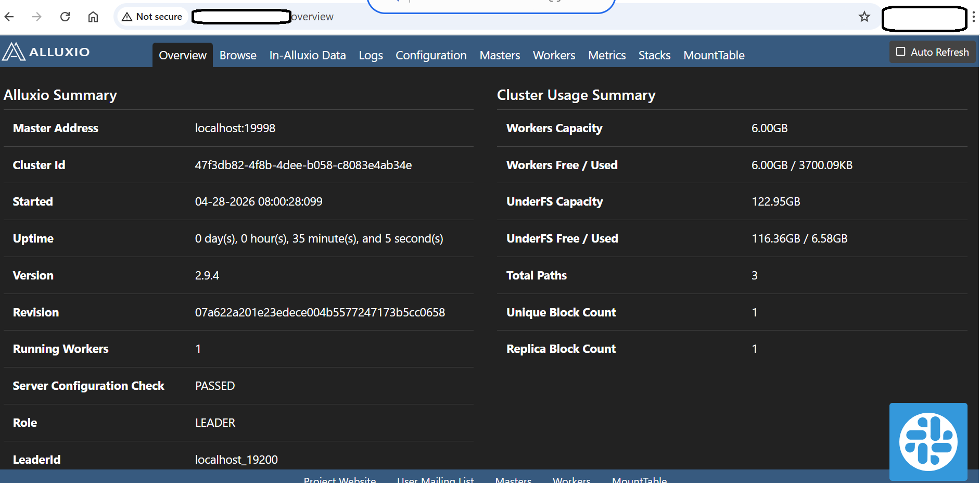
Task: Click the Uptime value text
Action: click(x=319, y=238)
